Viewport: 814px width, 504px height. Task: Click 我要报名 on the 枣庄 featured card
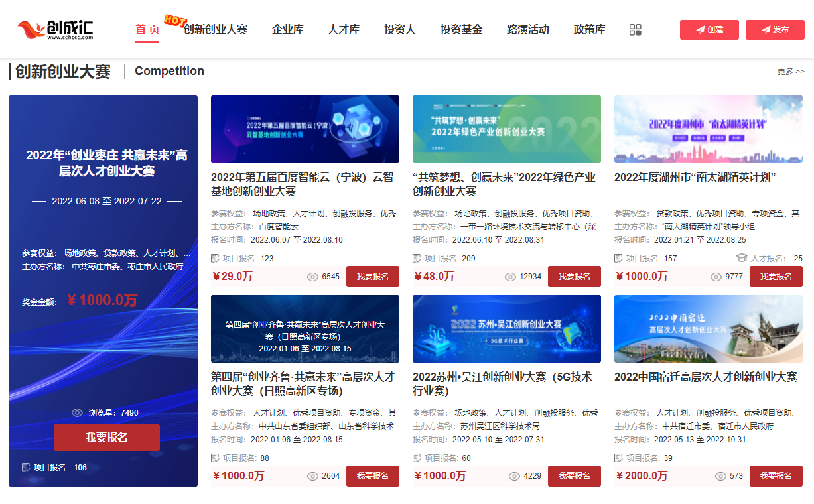(x=107, y=438)
